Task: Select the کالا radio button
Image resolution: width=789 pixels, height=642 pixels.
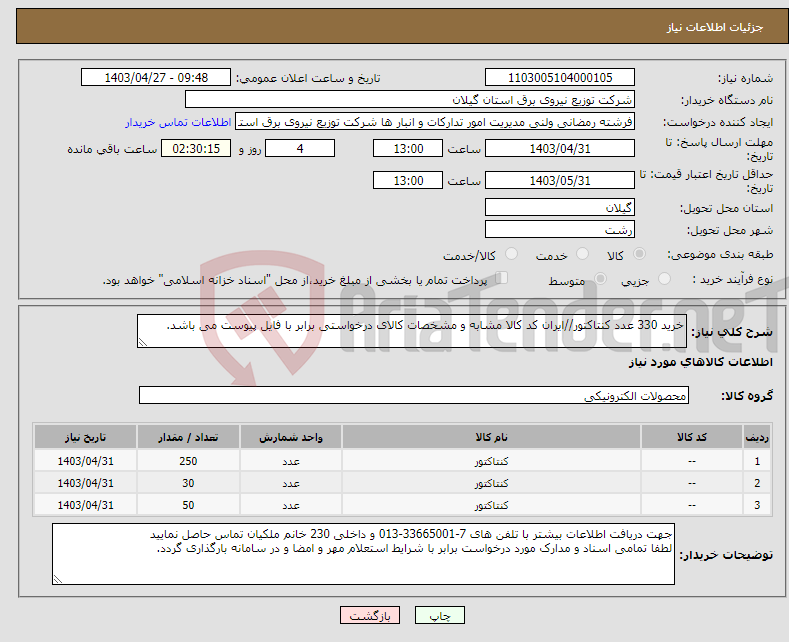Action: tap(639, 254)
